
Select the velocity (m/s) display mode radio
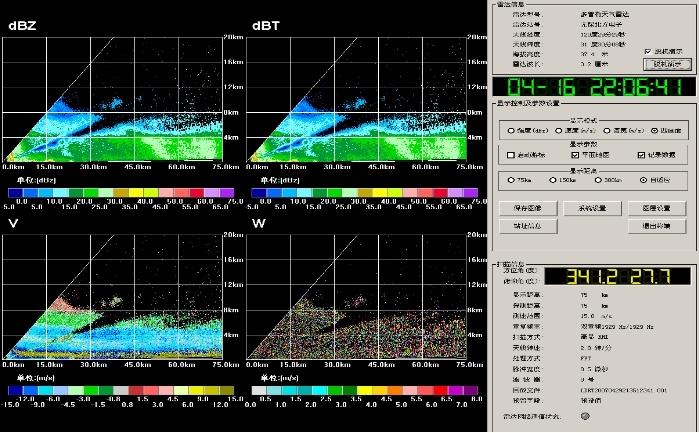[558, 131]
